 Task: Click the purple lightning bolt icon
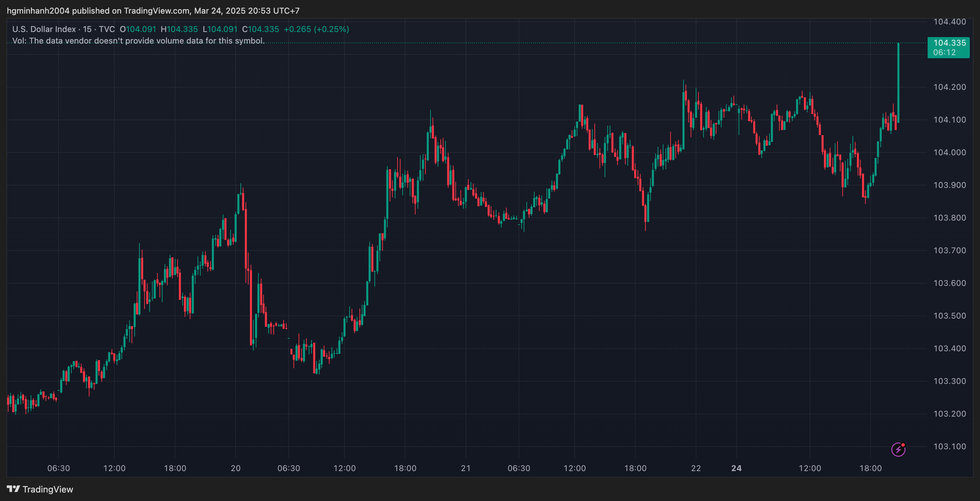pos(898,449)
